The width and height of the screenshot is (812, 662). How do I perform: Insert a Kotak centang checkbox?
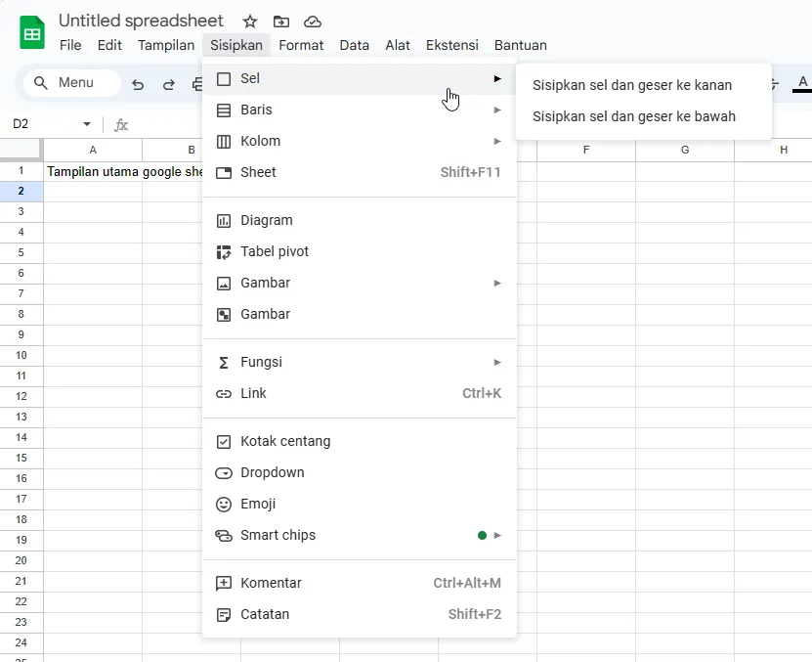[285, 441]
